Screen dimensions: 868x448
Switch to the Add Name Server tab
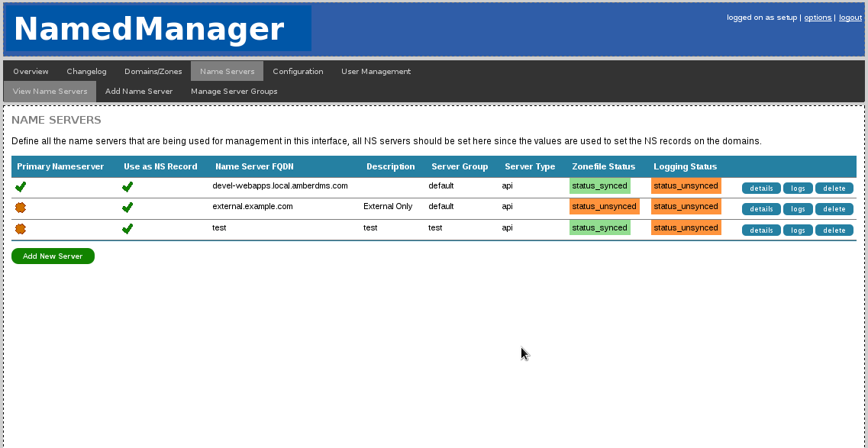139,91
